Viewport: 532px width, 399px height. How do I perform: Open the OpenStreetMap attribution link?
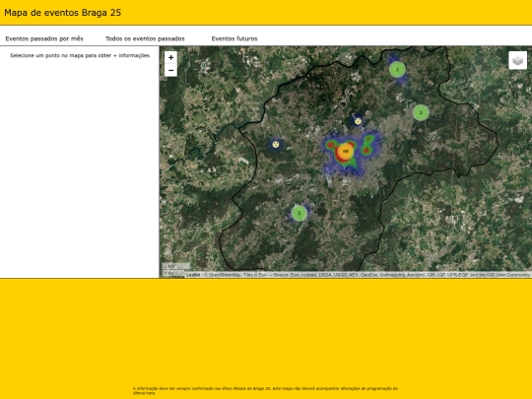pos(224,275)
